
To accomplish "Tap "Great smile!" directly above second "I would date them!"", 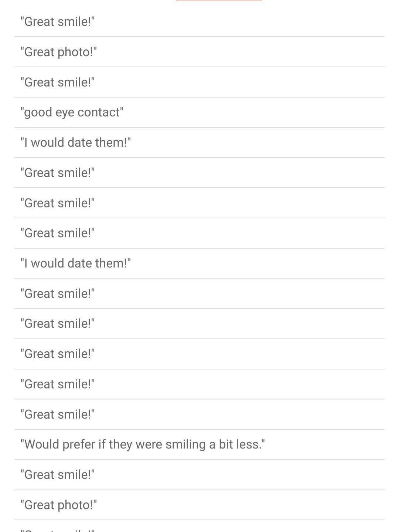I will pyautogui.click(x=58, y=233).
